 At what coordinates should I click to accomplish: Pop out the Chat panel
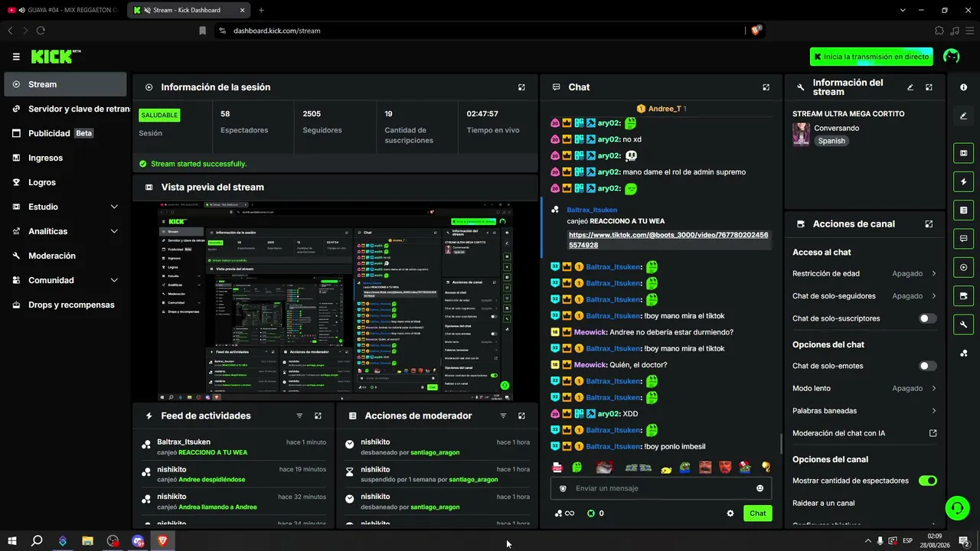(x=766, y=87)
